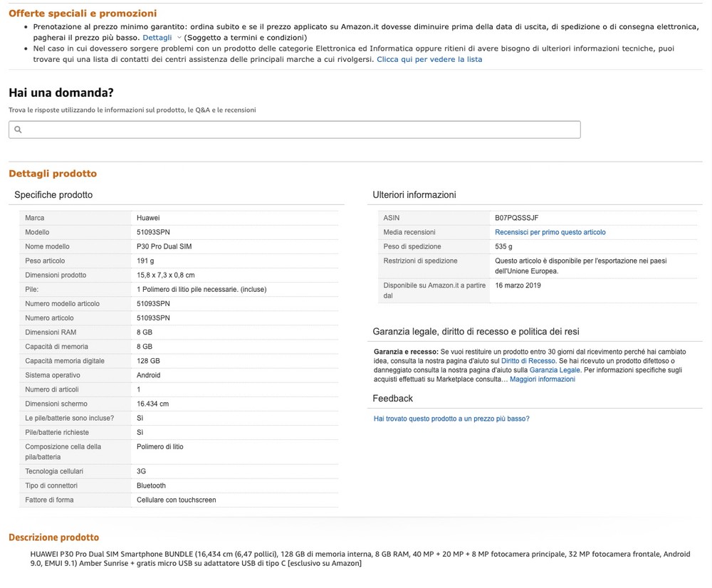Click the 'Feedback' section heading

pyautogui.click(x=392, y=399)
